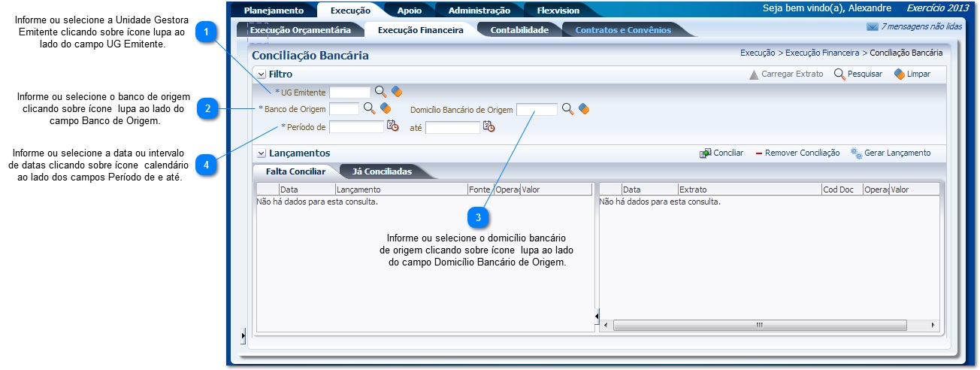Image resolution: width=980 pixels, height=370 pixels.
Task: Open calendar icon for Período de field
Action: point(392,126)
